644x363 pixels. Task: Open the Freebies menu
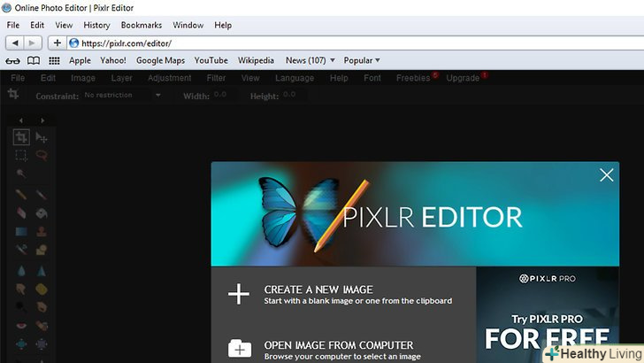click(x=413, y=78)
